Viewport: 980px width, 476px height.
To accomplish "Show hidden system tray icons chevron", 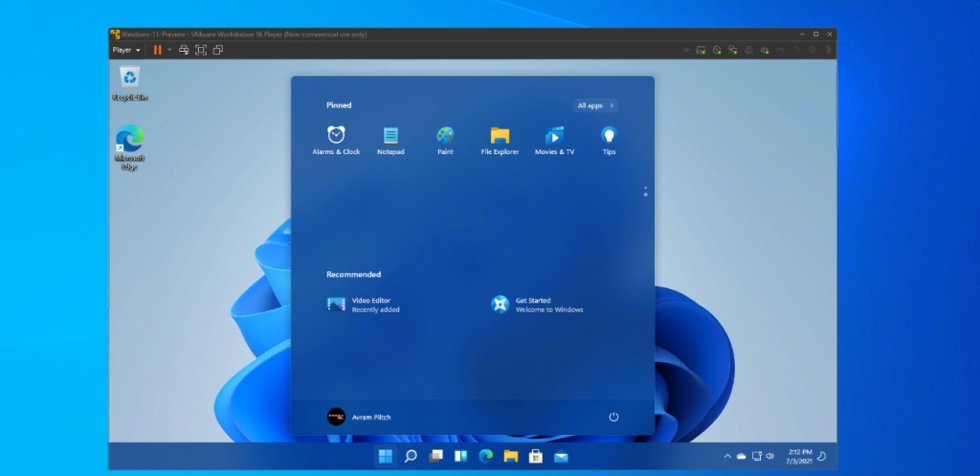I will 727,456.
